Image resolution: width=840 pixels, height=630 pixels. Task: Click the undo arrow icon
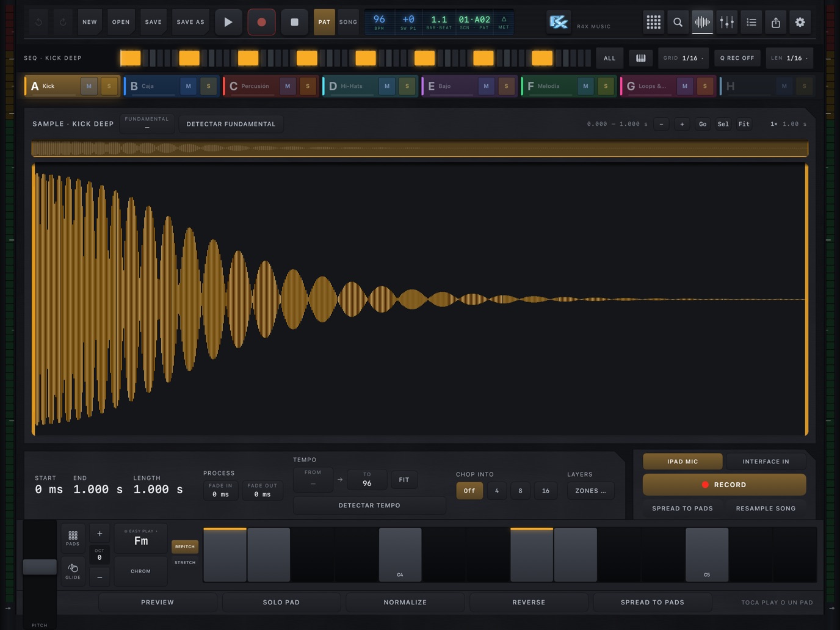tap(38, 22)
